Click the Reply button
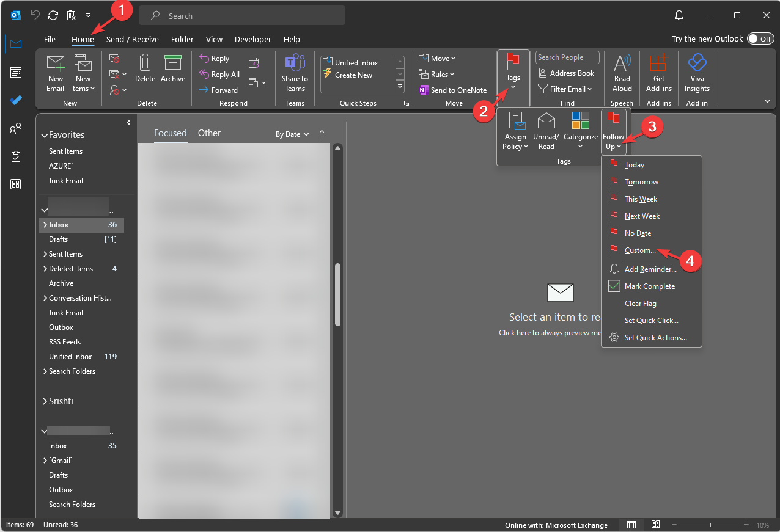Screen dimensions: 780x532 click(x=214, y=59)
